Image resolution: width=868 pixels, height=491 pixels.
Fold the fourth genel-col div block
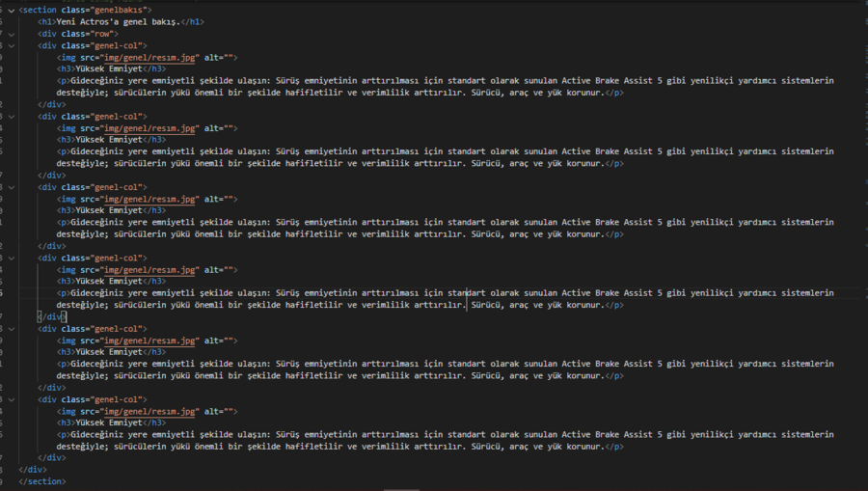[x=11, y=258]
